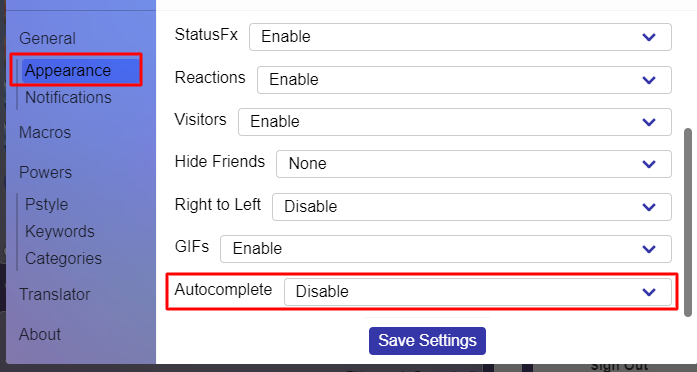This screenshot has height=372, width=697.
Task: Open the Pstyle powers section
Action: pos(46,204)
